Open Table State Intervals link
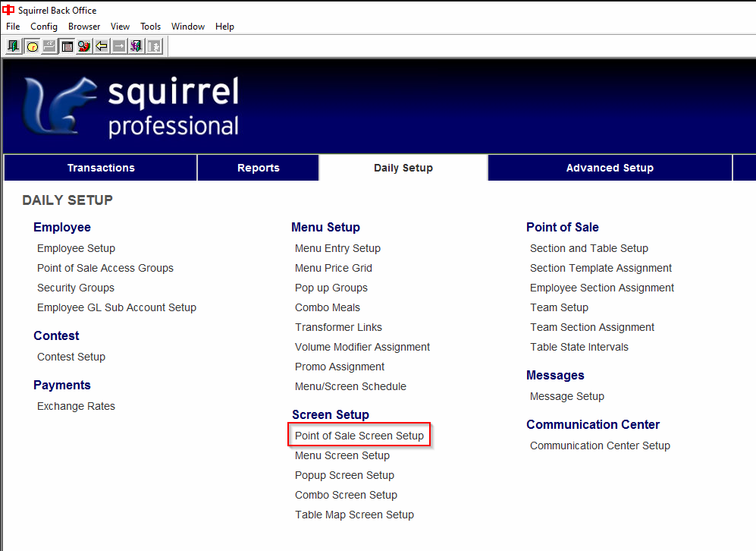Screen dimensions: 756x551 click(579, 348)
